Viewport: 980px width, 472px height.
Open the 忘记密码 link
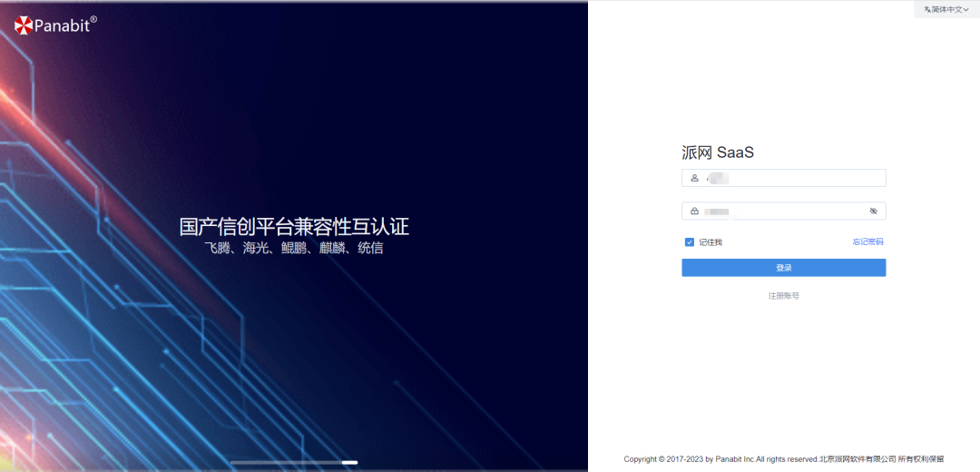pyautogui.click(x=868, y=242)
